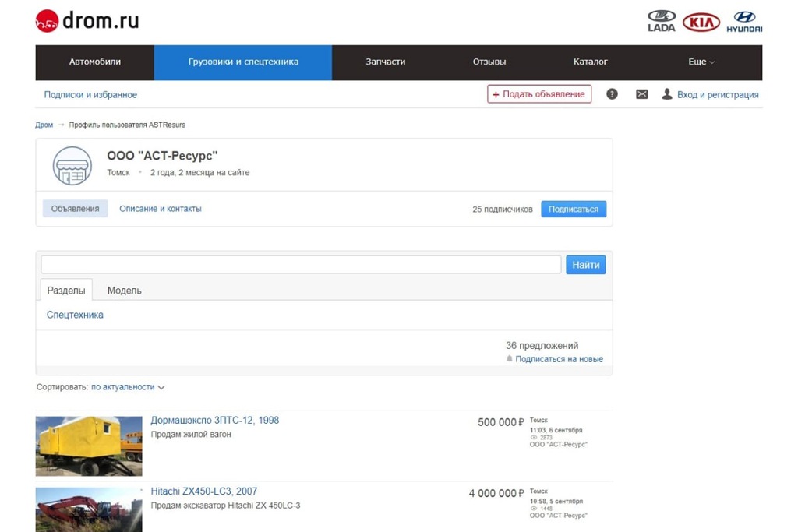Open the Hyundai brand logo
This screenshot has height=532, width=798.
744,21
